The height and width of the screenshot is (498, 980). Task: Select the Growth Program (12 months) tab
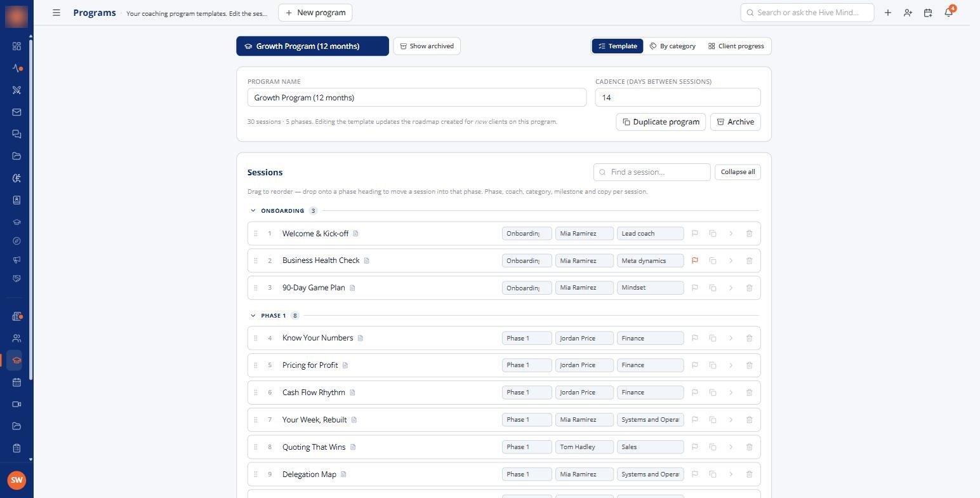pyautogui.click(x=312, y=46)
